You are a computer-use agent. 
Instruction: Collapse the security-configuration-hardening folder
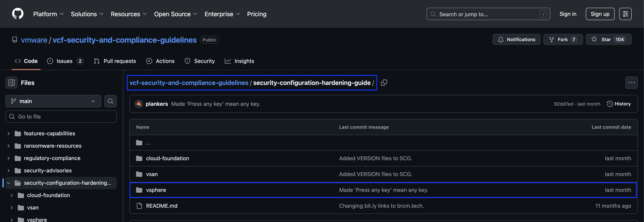9,183
